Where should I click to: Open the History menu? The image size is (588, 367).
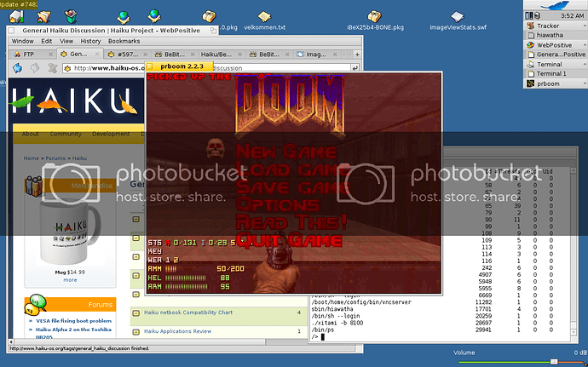90,41
